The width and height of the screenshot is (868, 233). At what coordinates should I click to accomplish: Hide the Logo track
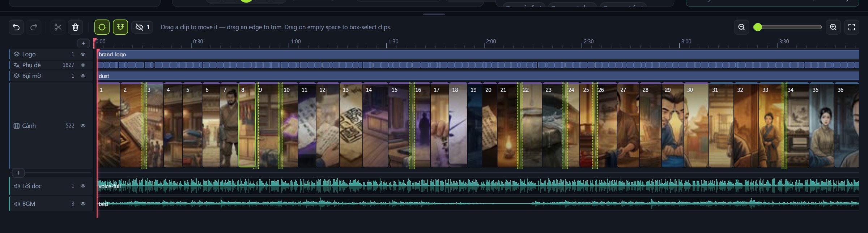tap(83, 54)
